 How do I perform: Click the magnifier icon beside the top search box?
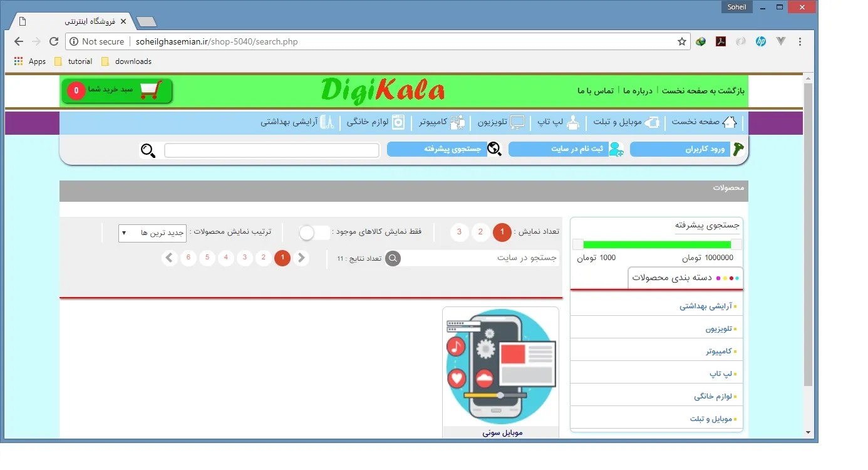(x=148, y=150)
